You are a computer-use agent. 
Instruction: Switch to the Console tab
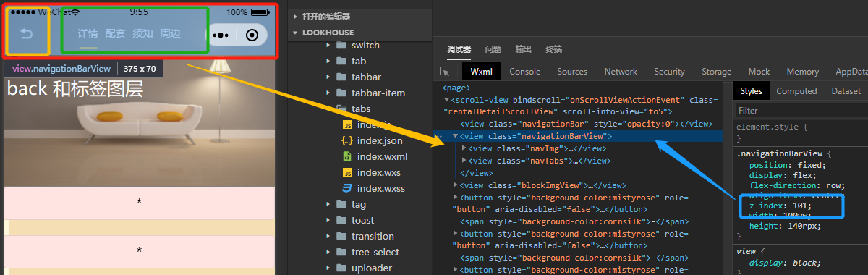[x=525, y=72]
